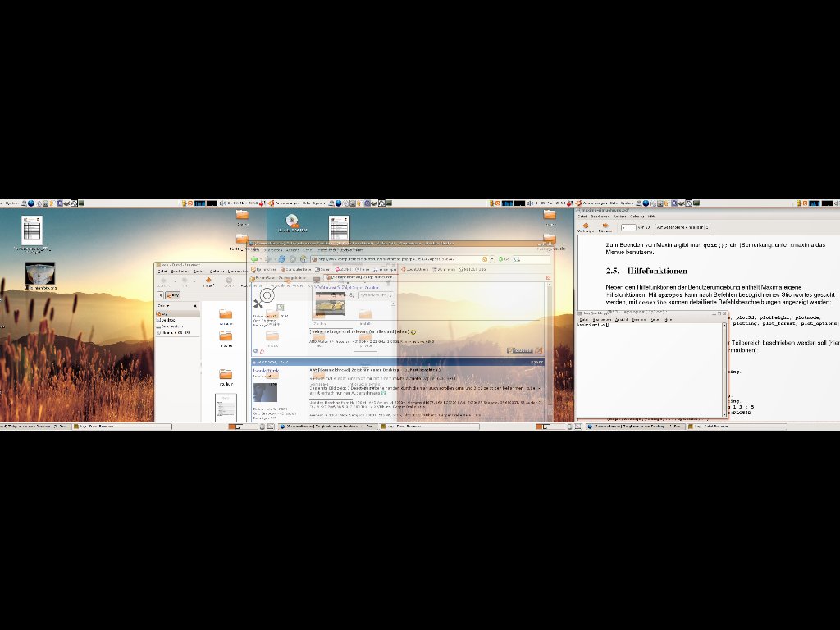Viewport: 840px width, 630px height.
Task: Click the file browser up-folder arrow
Action: pyautogui.click(x=208, y=282)
